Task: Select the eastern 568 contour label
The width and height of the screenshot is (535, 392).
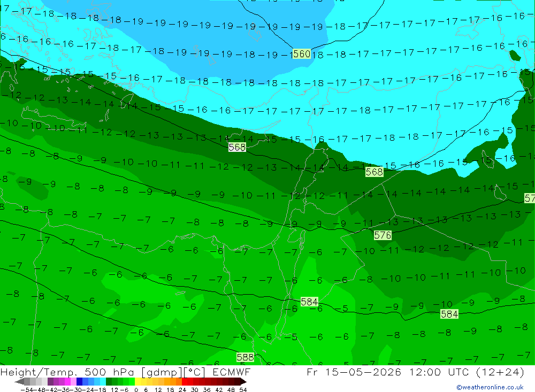Action: pos(374,172)
